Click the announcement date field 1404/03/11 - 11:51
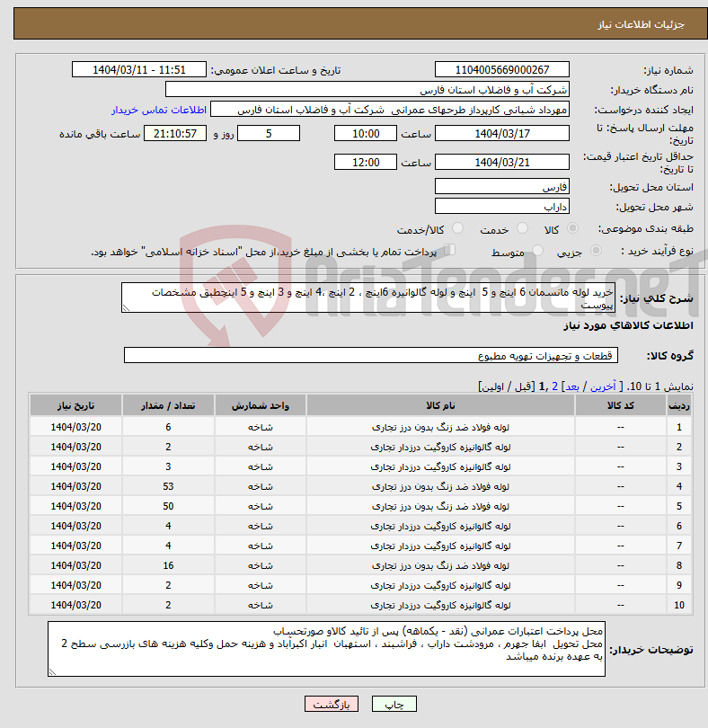 click(138, 69)
